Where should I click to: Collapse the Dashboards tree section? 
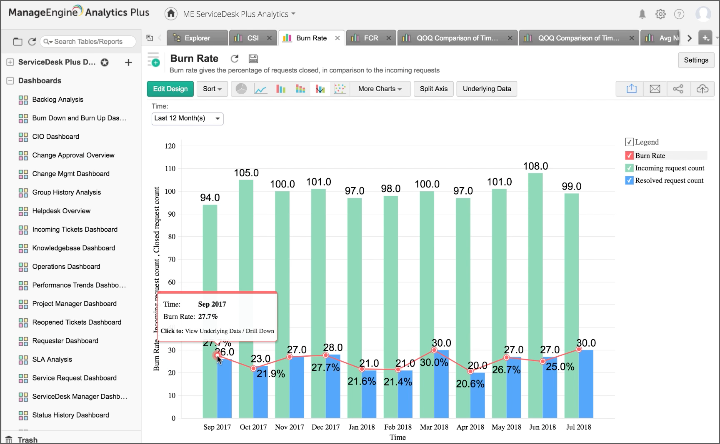[x=9, y=80]
